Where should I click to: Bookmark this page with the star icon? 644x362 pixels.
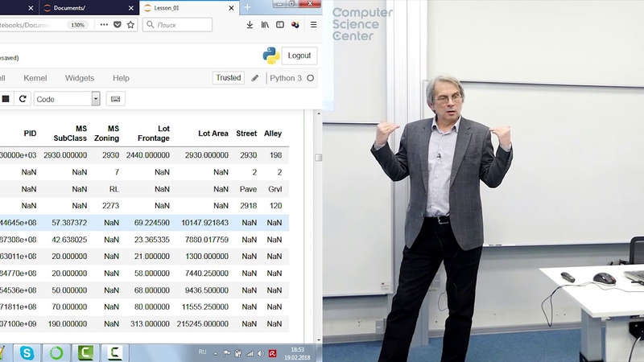[x=130, y=25]
